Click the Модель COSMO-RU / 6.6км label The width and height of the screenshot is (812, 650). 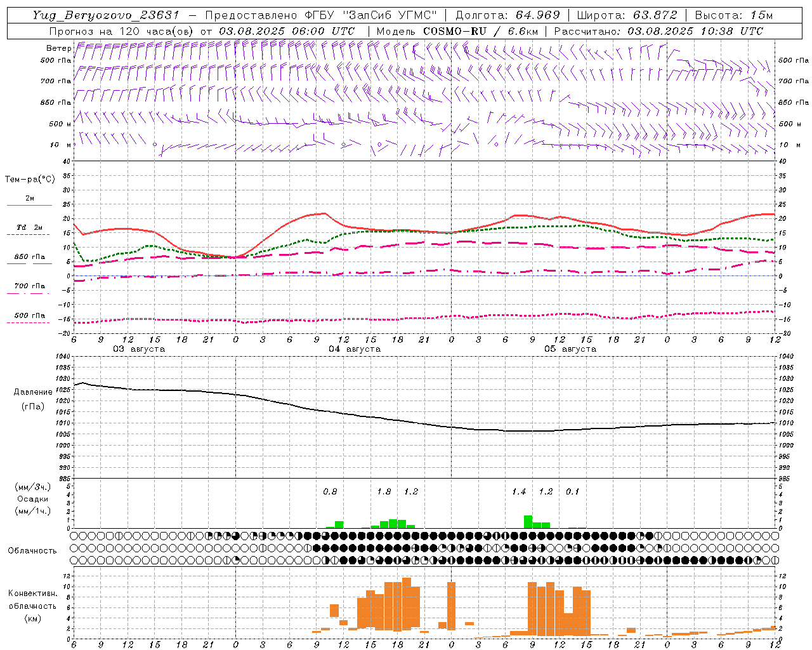pyautogui.click(x=457, y=31)
